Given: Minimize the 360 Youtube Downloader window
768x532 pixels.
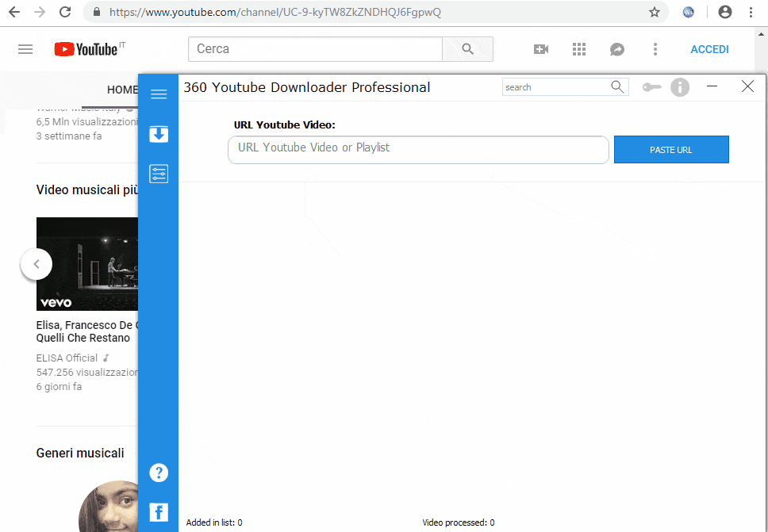Looking at the screenshot, I should (712, 86).
